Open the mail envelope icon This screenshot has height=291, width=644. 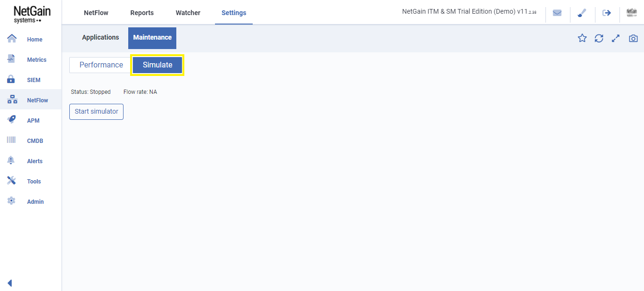click(557, 13)
